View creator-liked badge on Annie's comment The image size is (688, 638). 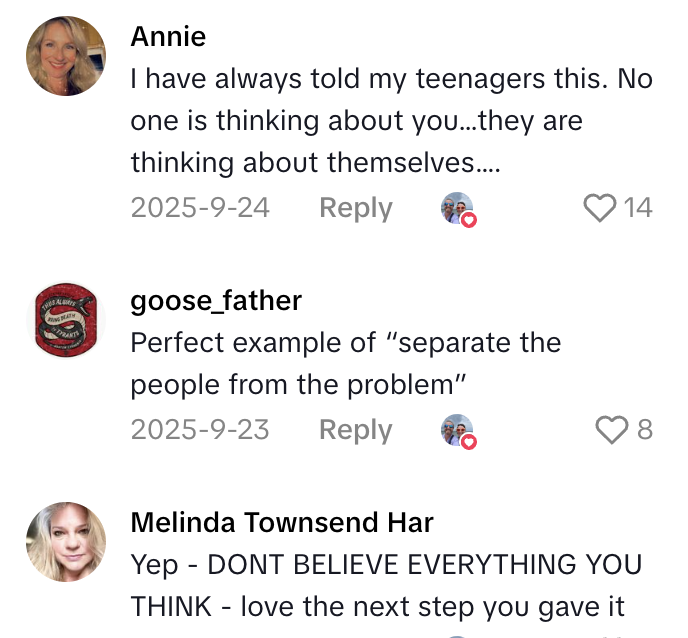coord(458,209)
